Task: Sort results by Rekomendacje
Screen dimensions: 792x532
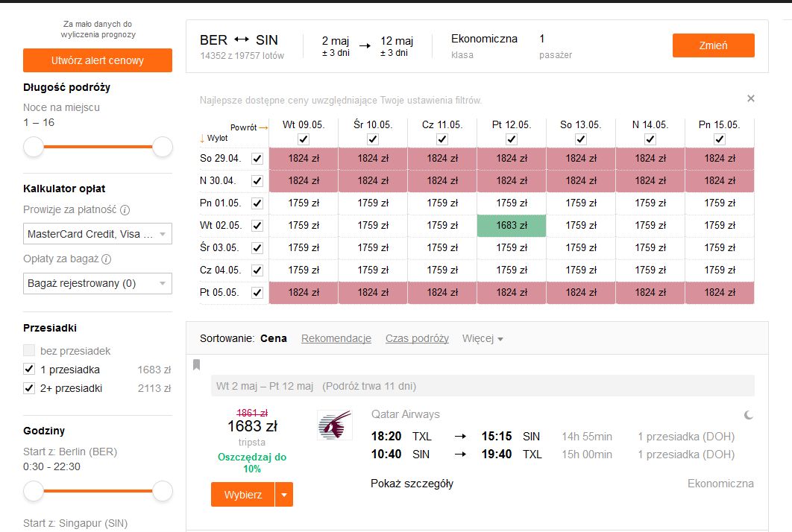Action: (336, 338)
